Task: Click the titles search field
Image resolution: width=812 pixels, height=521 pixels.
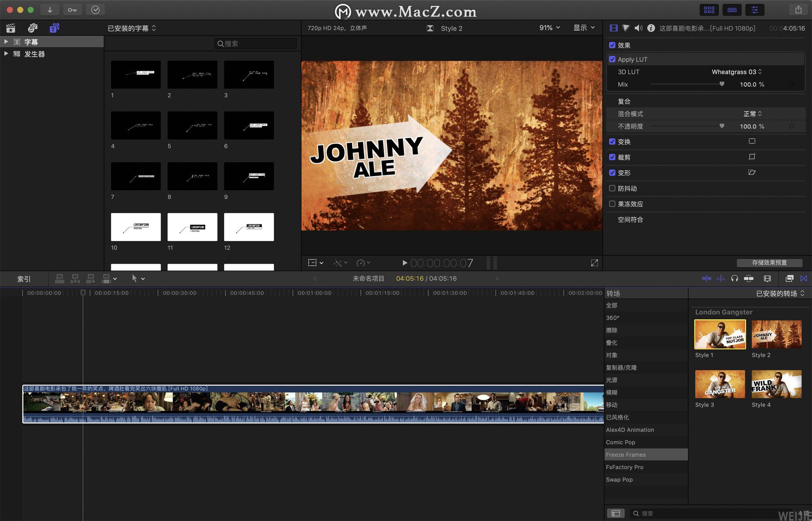Action: 256,44
